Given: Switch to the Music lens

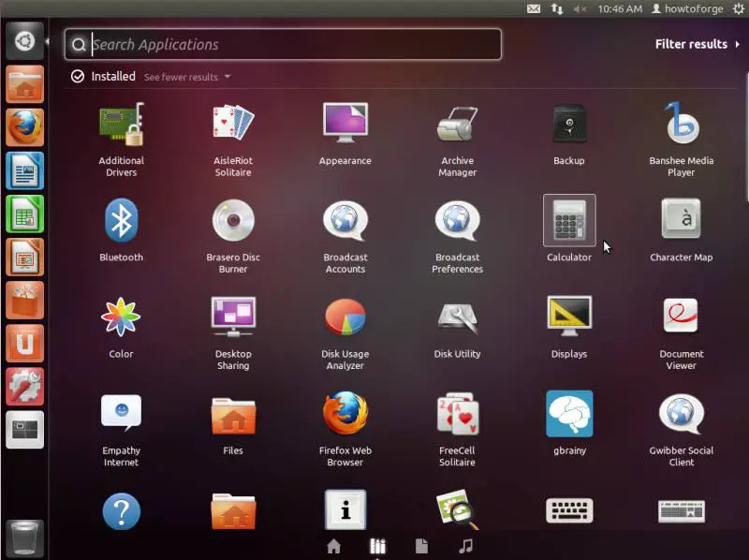Looking at the screenshot, I should 465,546.
